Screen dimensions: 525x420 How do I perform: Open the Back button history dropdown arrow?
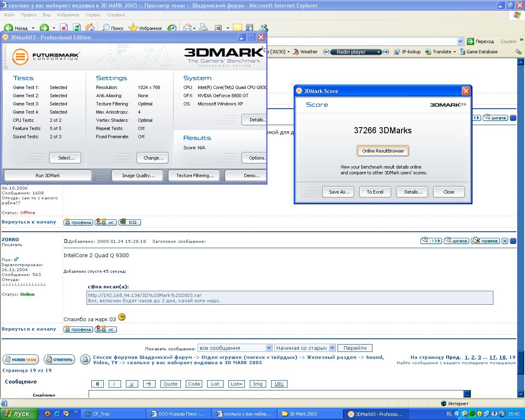tap(33, 28)
